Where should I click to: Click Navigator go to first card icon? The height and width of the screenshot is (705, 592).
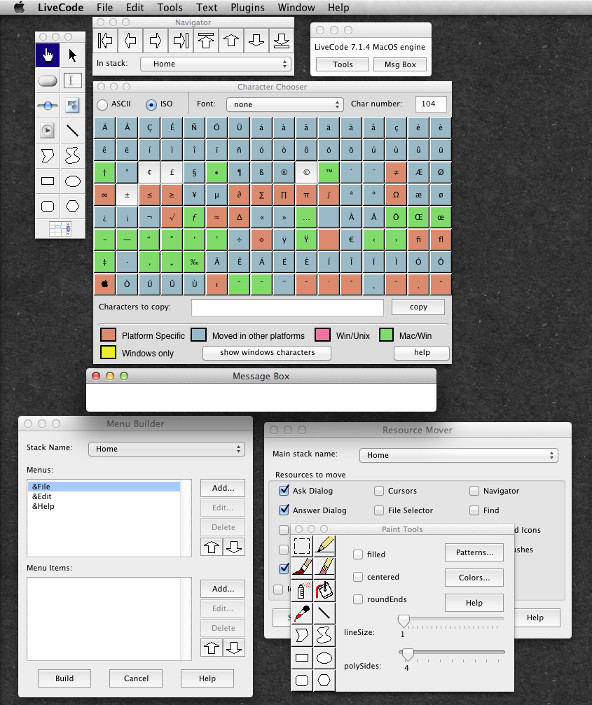click(105, 40)
